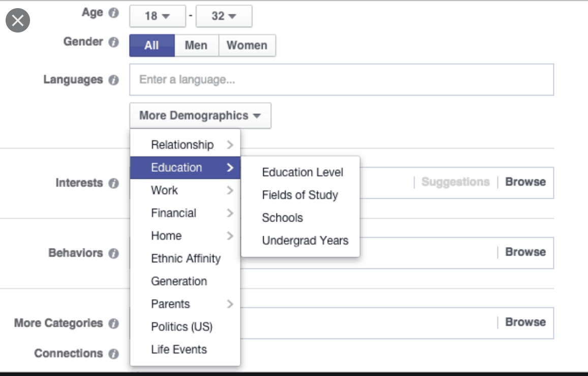Screen dimensions: 588x376
Task: Open the minimum age 18 dropdown
Action: [x=158, y=16]
